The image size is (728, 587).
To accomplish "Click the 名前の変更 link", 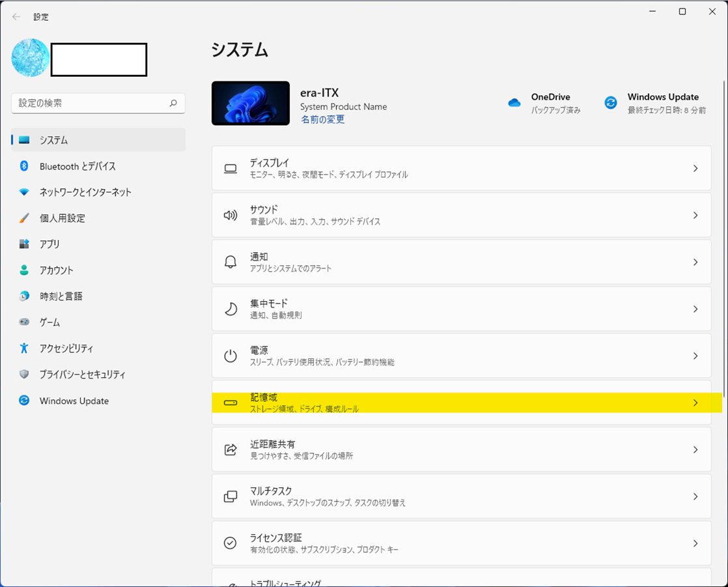I will pyautogui.click(x=322, y=120).
